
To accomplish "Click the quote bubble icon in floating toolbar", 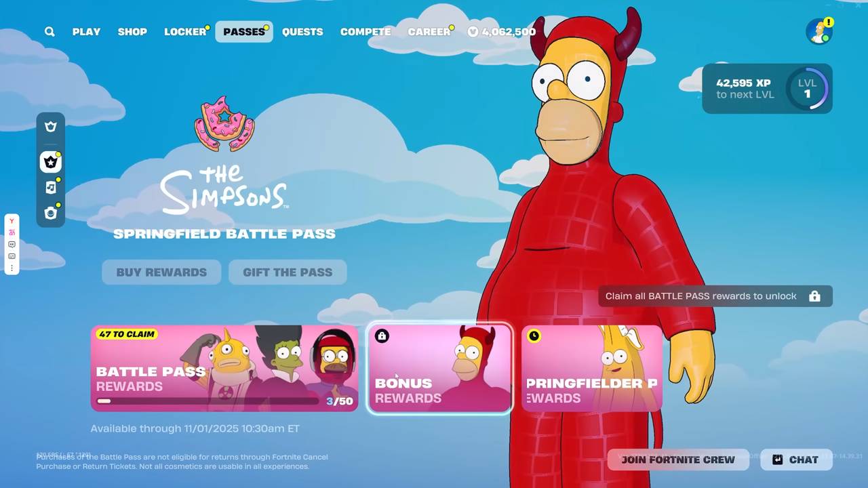I will pos(12,245).
